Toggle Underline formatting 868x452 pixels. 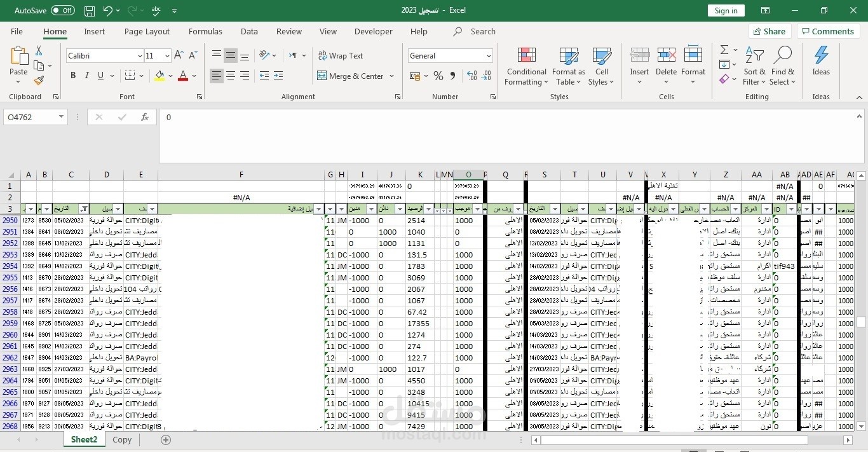(100, 76)
